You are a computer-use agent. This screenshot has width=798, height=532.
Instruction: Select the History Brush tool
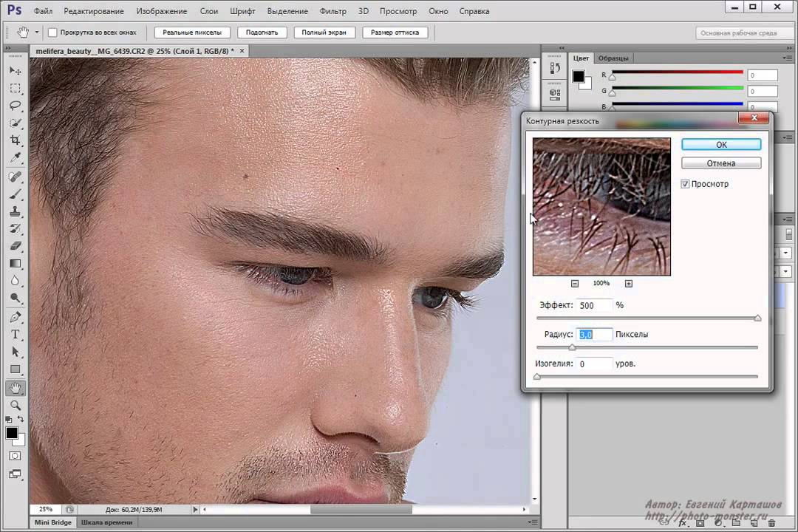click(x=16, y=228)
